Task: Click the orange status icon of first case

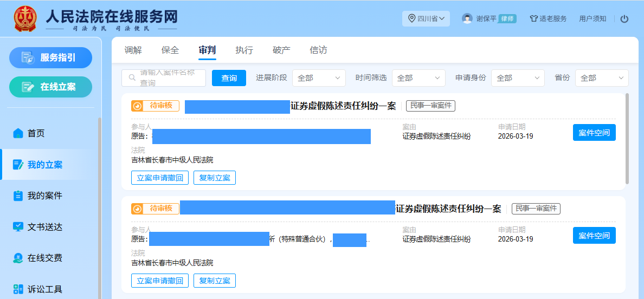Action: click(x=138, y=106)
